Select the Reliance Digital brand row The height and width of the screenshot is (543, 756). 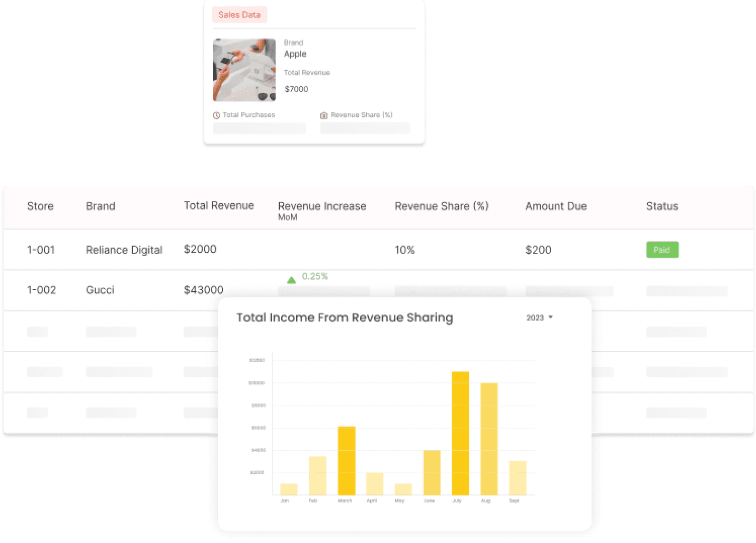click(124, 250)
